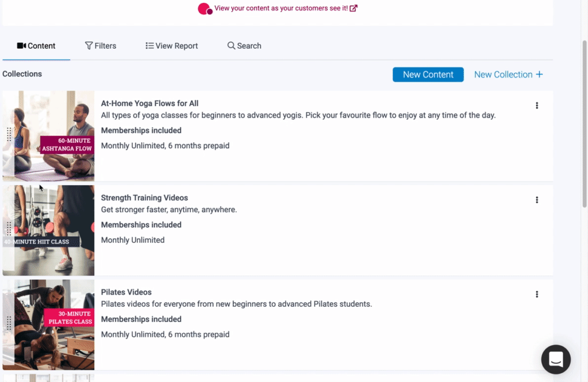Open the Search tab
Screen dimensions: 588x382
[x=244, y=46]
